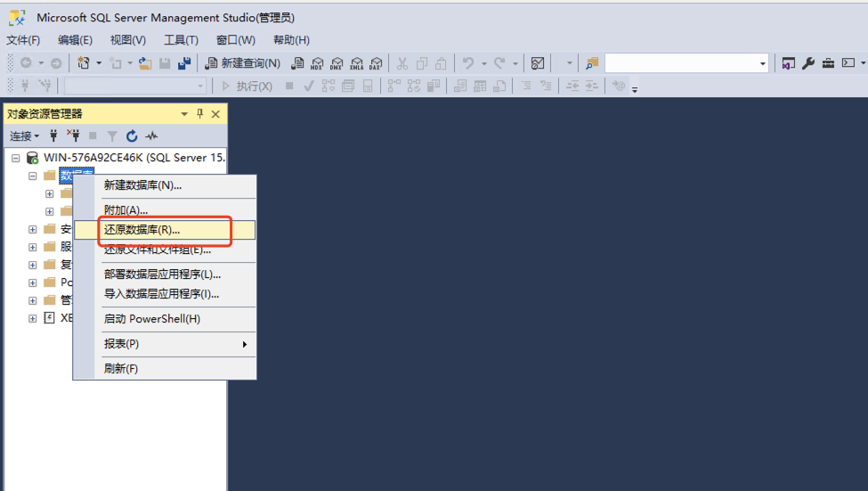The image size is (868, 491).
Task: Collapse the WIN-576A92CE46K server node
Action: pyautogui.click(x=16, y=158)
